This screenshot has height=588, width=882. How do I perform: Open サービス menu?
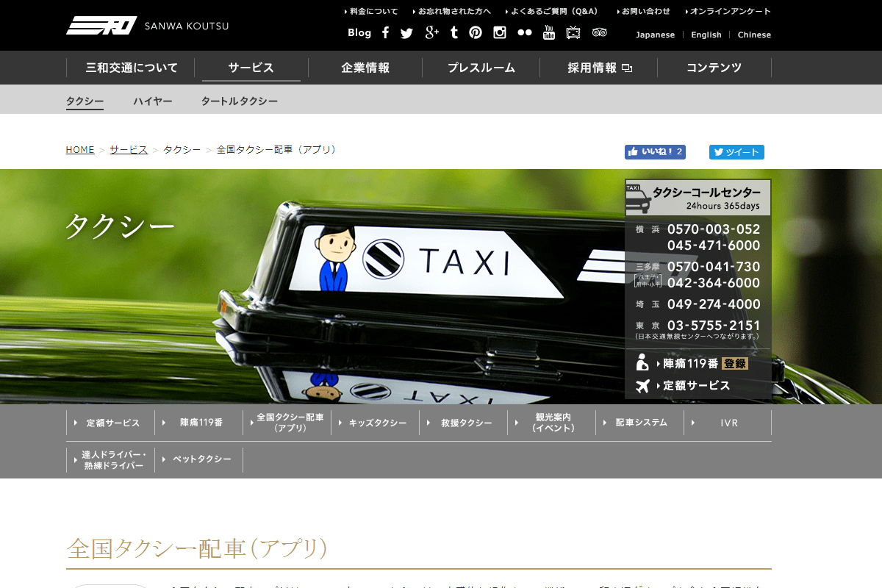coord(251,68)
